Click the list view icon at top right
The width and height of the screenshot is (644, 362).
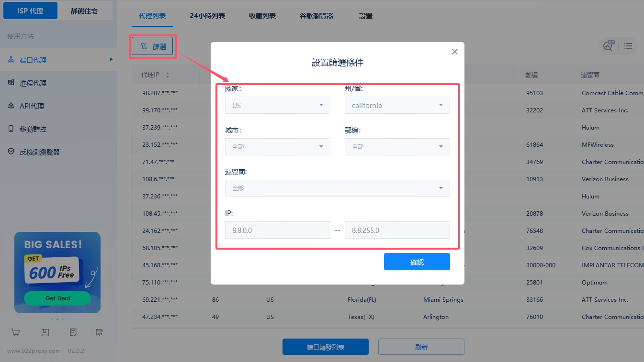pyautogui.click(x=628, y=46)
